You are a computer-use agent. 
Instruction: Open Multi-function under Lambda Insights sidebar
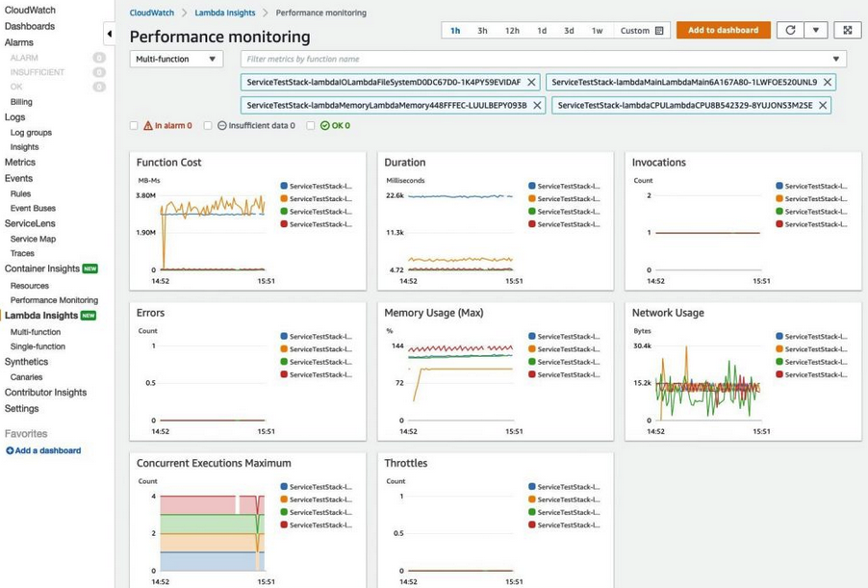click(x=36, y=332)
